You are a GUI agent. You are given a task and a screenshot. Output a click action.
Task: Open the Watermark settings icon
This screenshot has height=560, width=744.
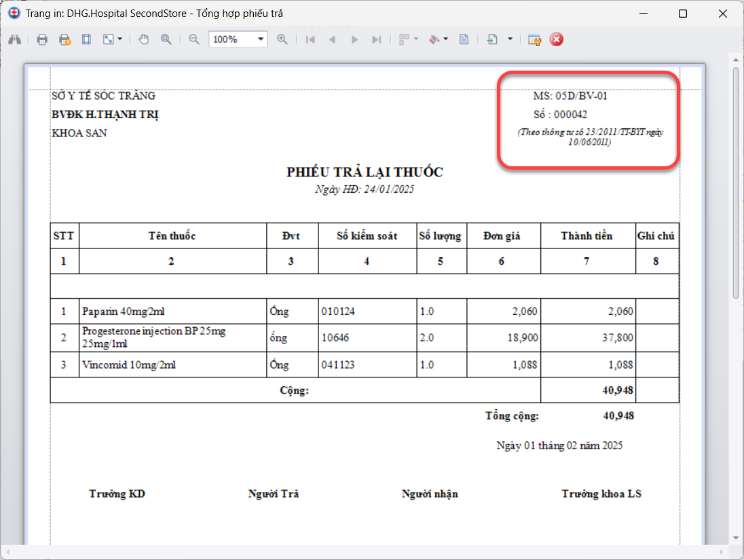coord(464,39)
